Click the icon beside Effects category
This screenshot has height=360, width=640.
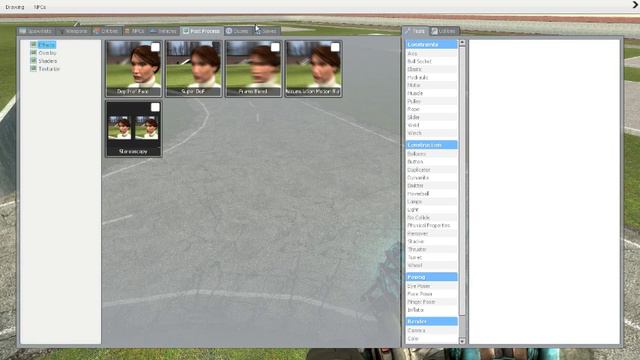click(x=33, y=45)
